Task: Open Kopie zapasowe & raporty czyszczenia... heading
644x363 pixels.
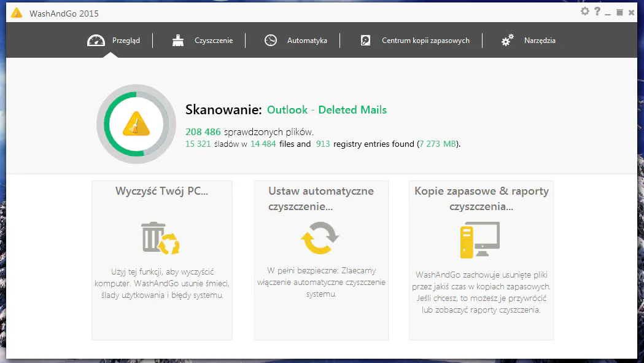Action: pos(481,198)
